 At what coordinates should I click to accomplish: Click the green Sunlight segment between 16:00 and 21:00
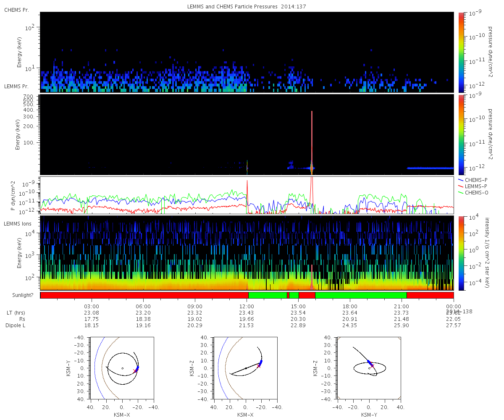point(360,295)
